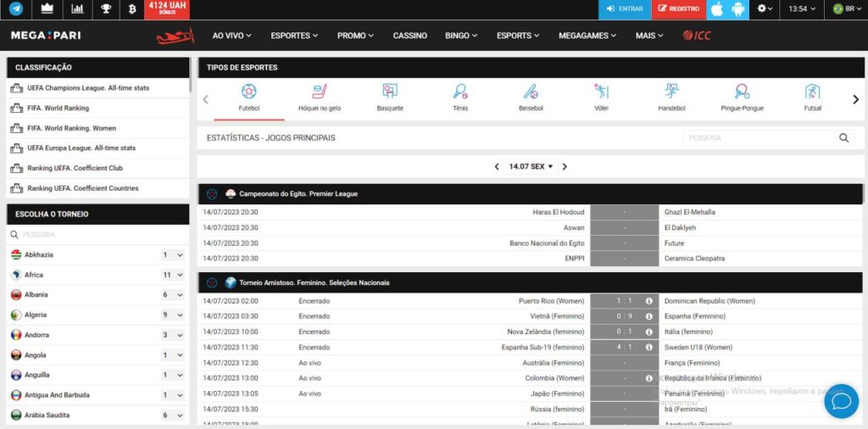Image resolution: width=868 pixels, height=429 pixels.
Task: Select the Tênis sport icon
Action: [x=460, y=97]
